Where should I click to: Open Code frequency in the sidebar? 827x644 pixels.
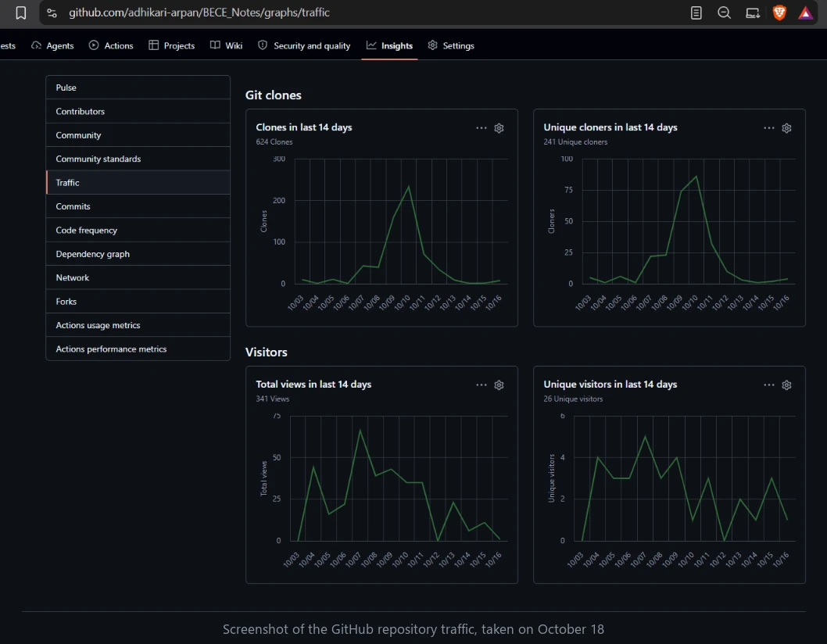click(138, 230)
